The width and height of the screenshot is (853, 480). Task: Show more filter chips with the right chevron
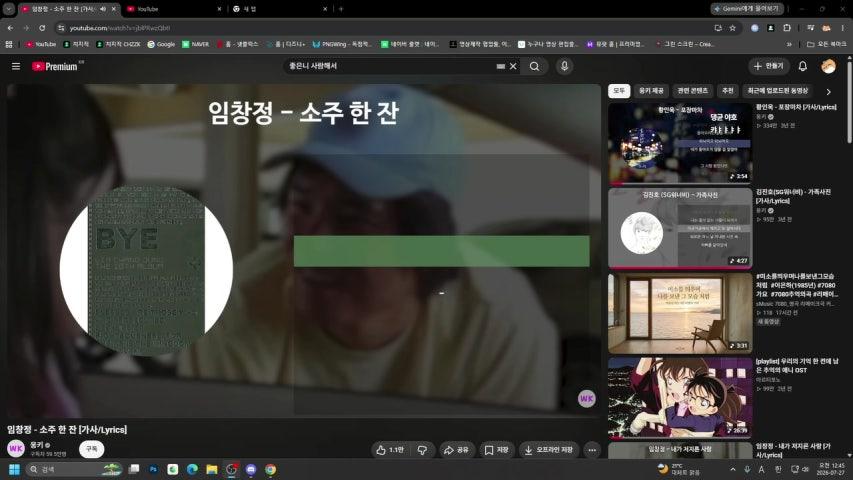(829, 91)
